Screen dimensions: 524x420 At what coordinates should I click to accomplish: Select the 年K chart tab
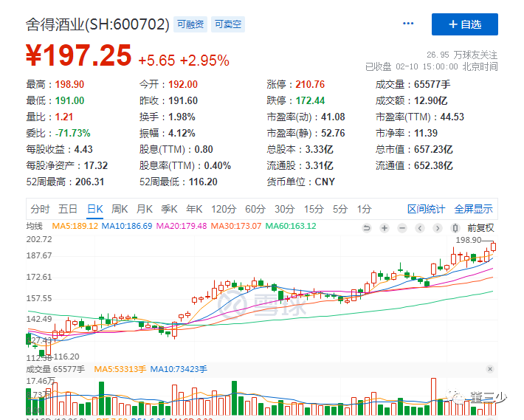194,209
